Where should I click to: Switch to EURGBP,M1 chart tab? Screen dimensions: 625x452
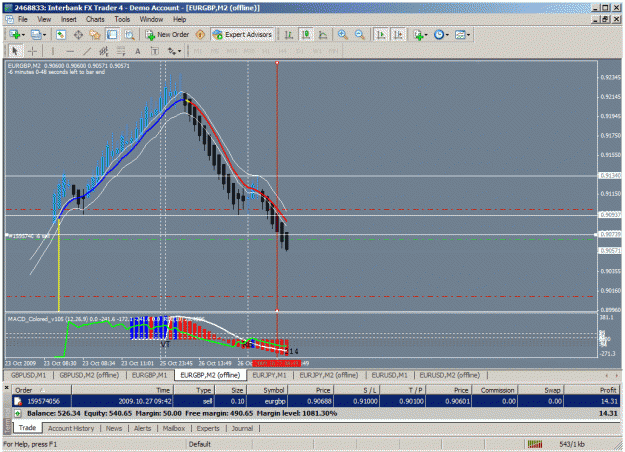click(149, 375)
